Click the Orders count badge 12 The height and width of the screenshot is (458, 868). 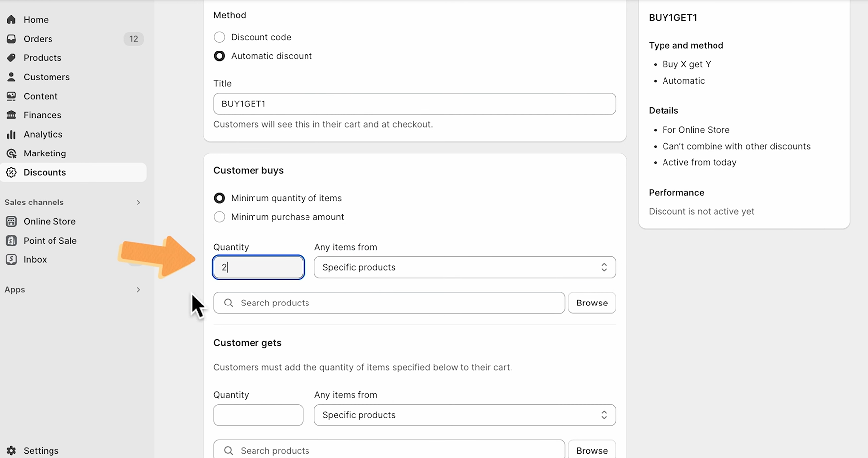[134, 39]
